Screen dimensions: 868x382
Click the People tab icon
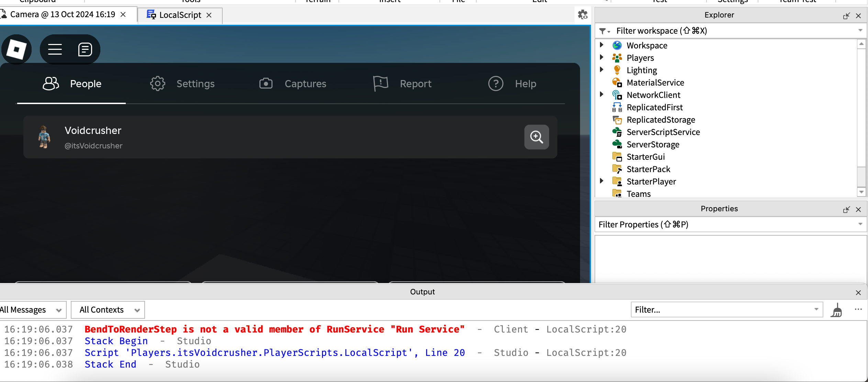pos(51,83)
